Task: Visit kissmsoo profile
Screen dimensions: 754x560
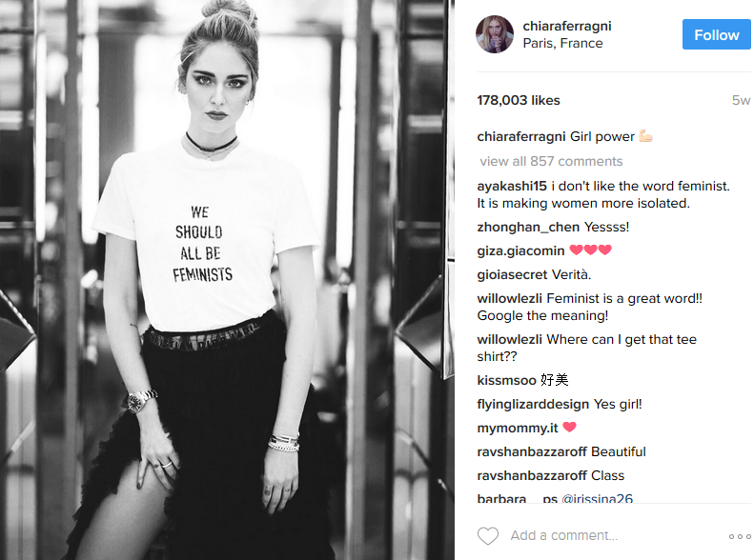Action: (x=506, y=380)
